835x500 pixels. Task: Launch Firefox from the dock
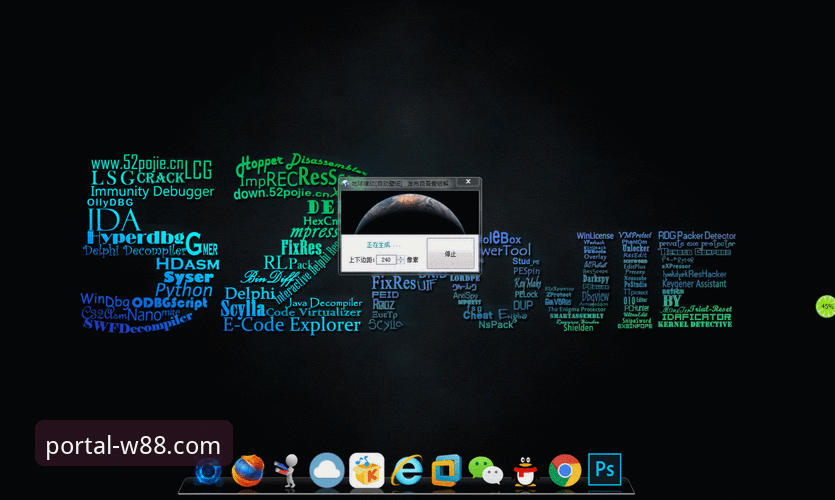[248, 471]
